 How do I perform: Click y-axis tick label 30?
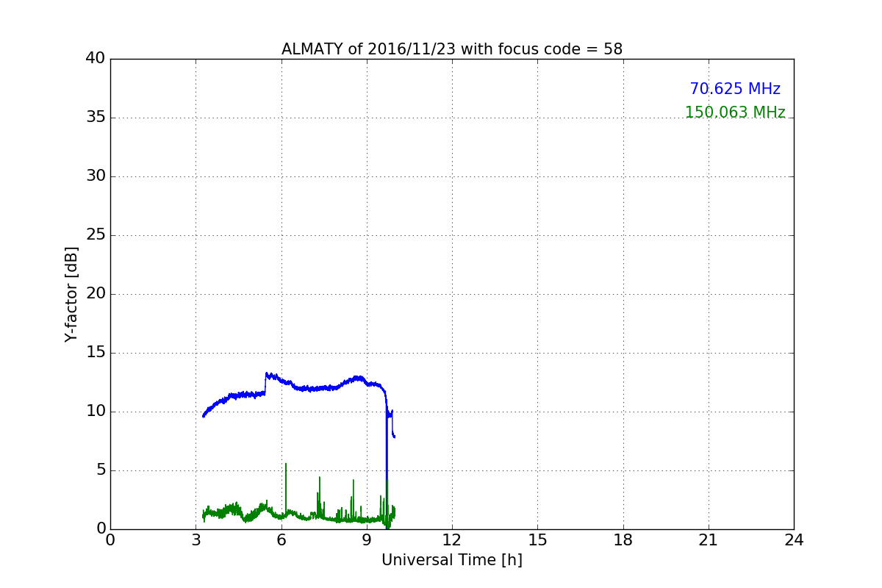pos(96,176)
